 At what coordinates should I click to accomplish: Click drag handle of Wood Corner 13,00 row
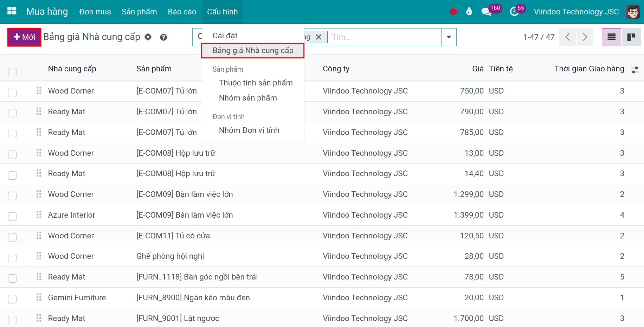coord(39,153)
